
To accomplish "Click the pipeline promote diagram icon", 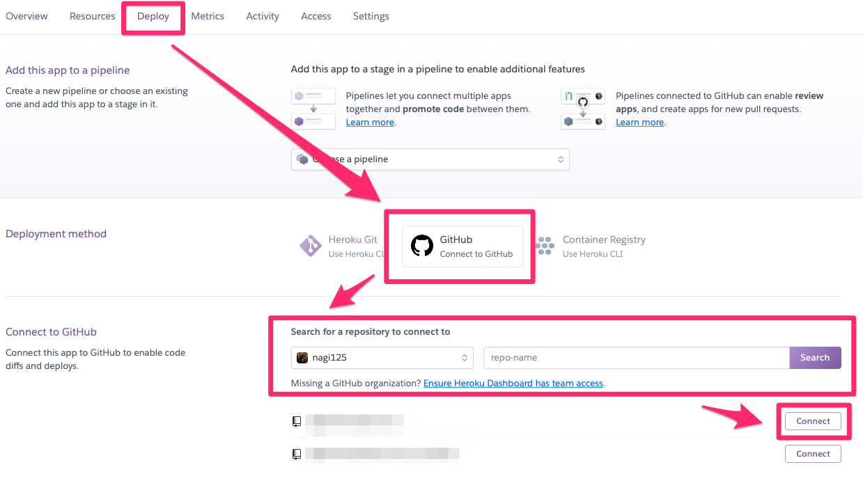I will tap(313, 109).
